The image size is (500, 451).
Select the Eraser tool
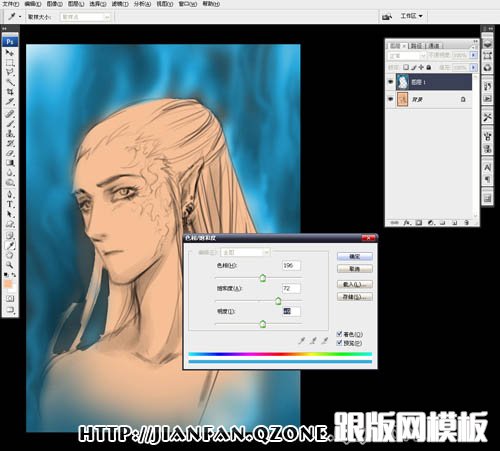click(x=10, y=153)
